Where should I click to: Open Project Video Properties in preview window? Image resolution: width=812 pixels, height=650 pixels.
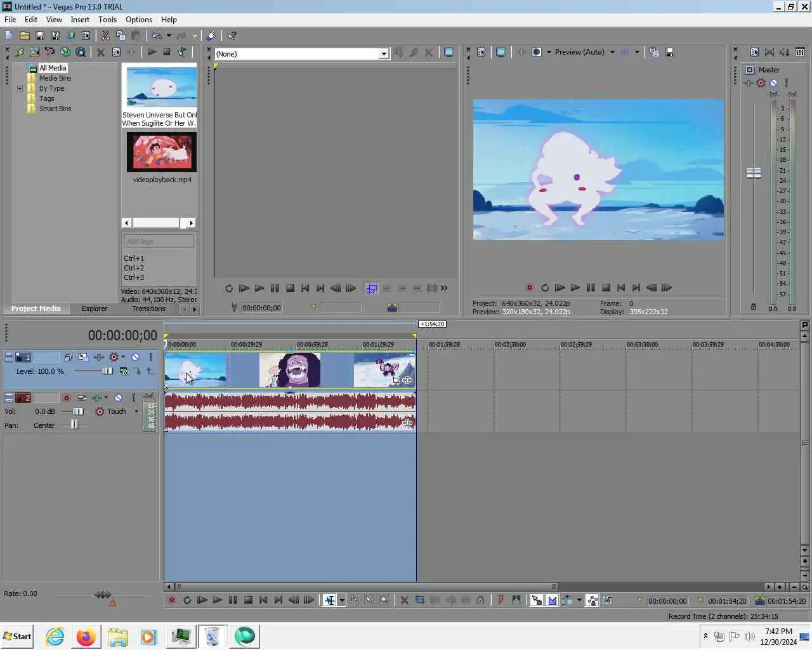click(481, 52)
